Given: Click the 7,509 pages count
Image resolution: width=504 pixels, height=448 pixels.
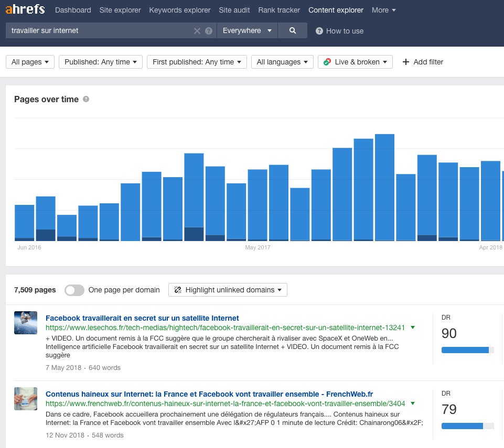Looking at the screenshot, I should click(x=35, y=290).
